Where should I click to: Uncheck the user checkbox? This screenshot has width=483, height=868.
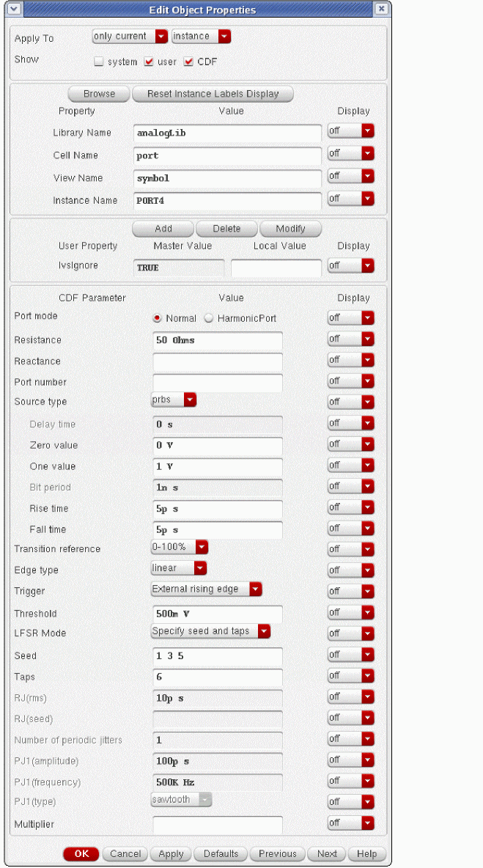pyautogui.click(x=149, y=62)
